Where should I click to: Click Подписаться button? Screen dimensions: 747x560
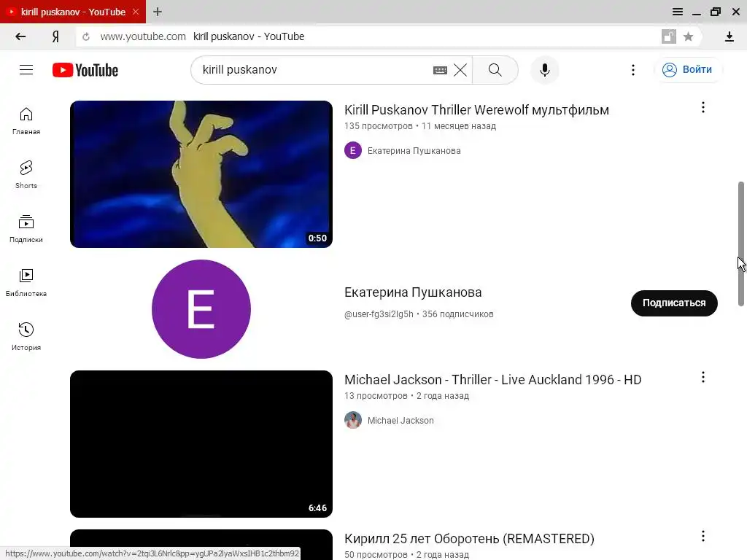click(x=674, y=303)
